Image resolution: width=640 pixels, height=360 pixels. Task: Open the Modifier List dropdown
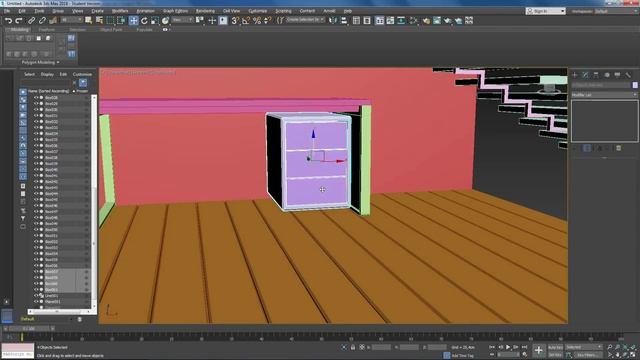604,95
